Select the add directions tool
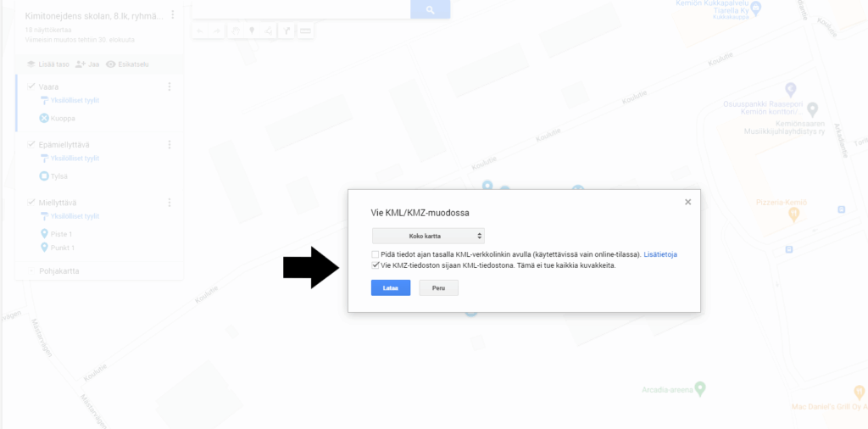This screenshot has height=429, width=868. [x=287, y=31]
